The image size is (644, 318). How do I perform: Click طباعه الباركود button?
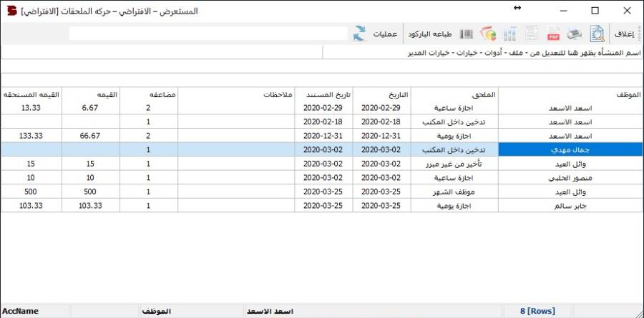point(429,34)
